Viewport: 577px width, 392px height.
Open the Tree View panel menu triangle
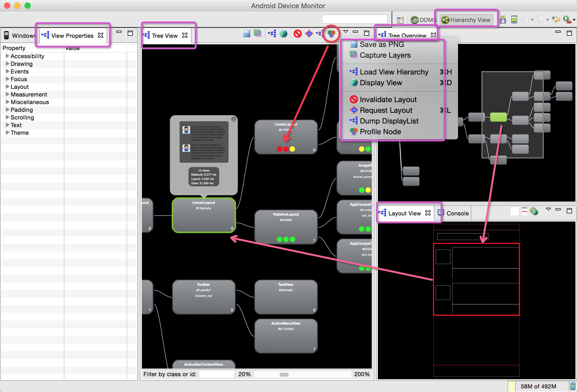pos(346,32)
